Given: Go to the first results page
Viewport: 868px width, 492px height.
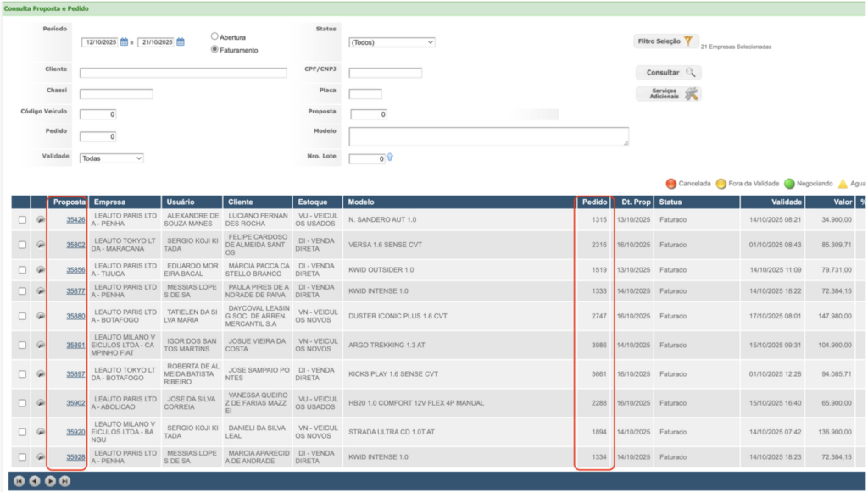Looking at the screenshot, I should (19, 481).
